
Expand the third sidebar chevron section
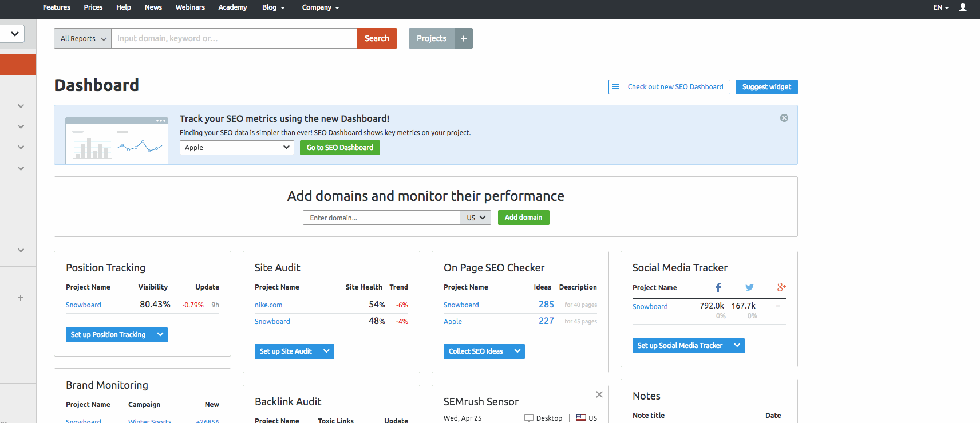point(21,147)
